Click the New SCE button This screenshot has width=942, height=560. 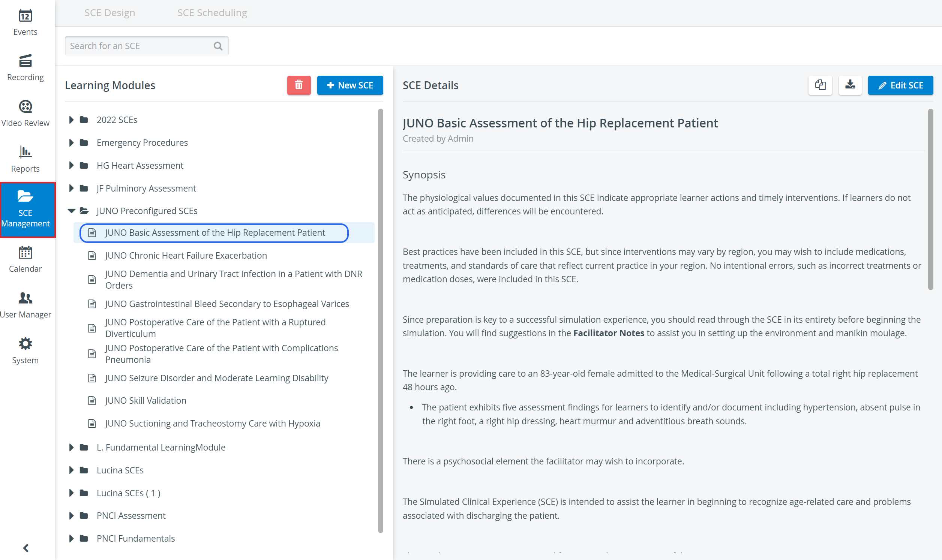350,85
